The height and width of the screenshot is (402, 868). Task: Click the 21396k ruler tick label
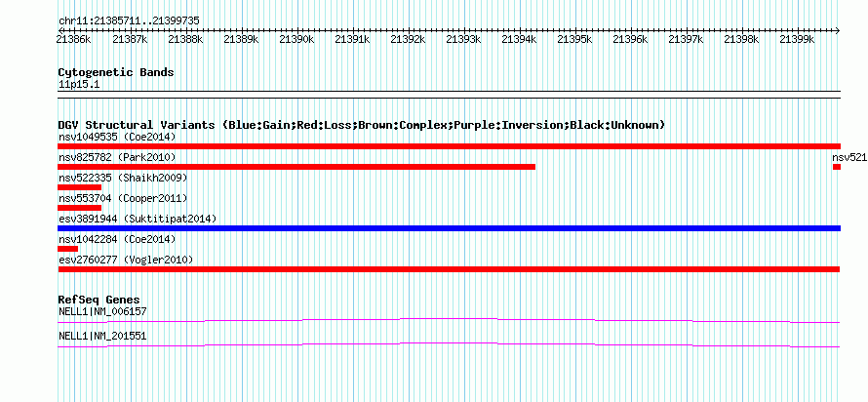point(631,39)
